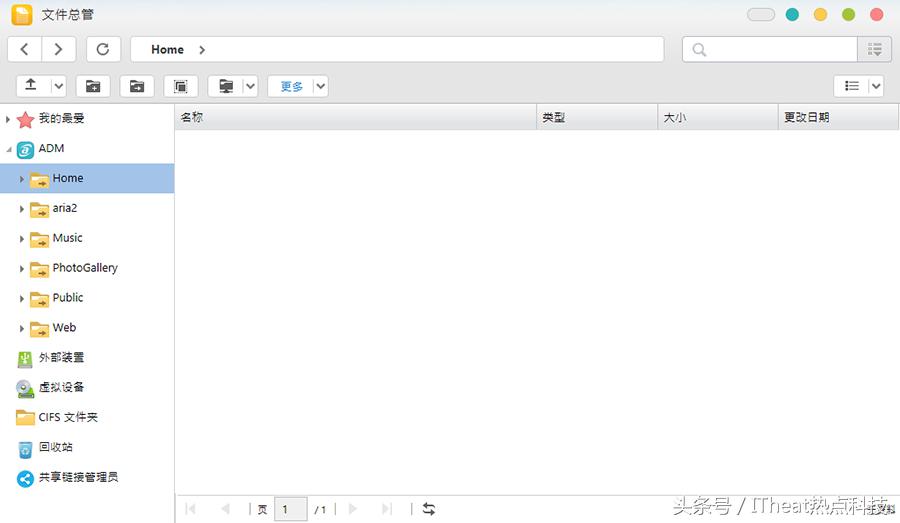Select 我的最爱 star item
This screenshot has height=523, width=900.
click(51, 118)
